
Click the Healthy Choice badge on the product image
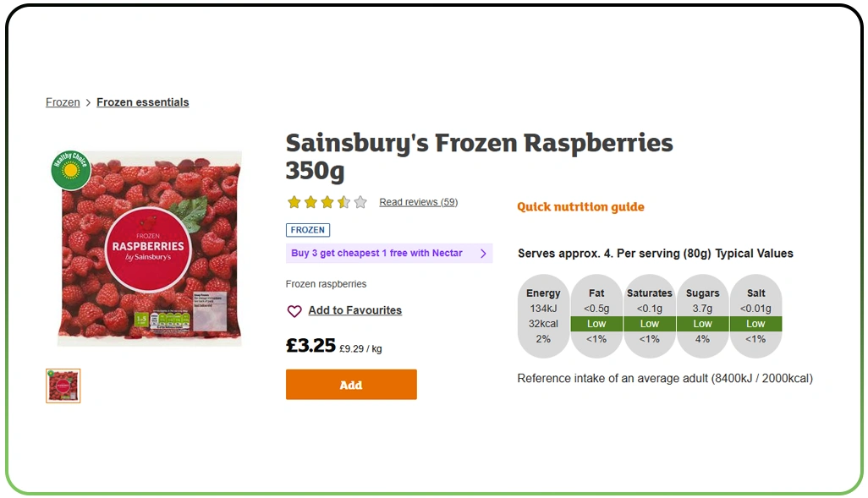pos(71,171)
